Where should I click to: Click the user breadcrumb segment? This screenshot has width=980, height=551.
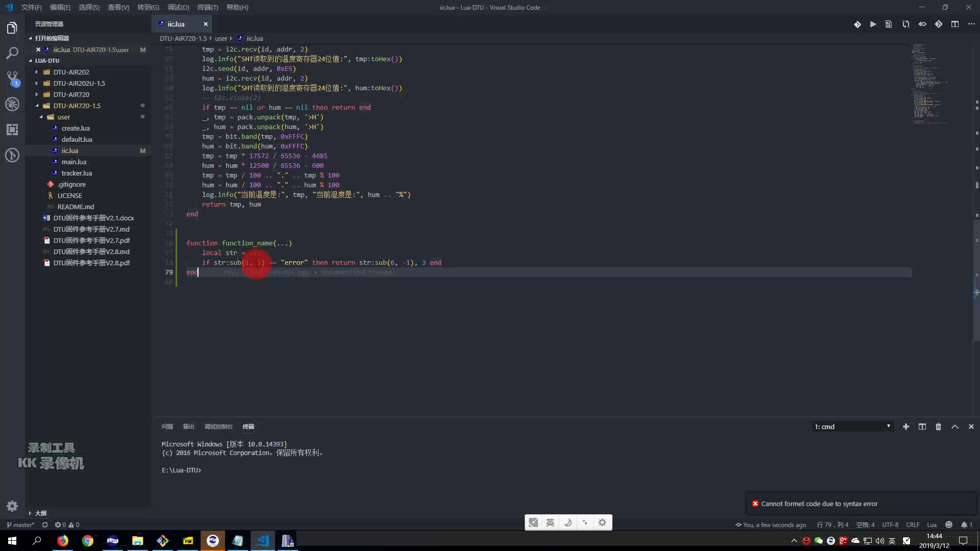coord(221,38)
